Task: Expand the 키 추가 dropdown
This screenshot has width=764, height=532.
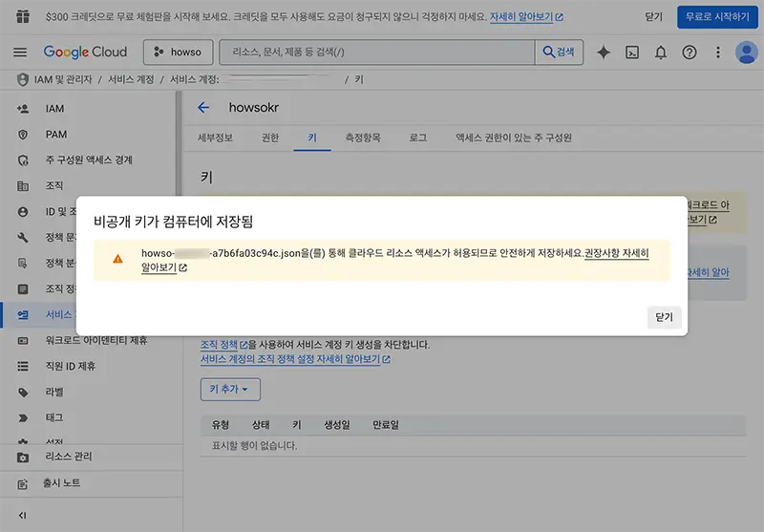Action: point(230,390)
